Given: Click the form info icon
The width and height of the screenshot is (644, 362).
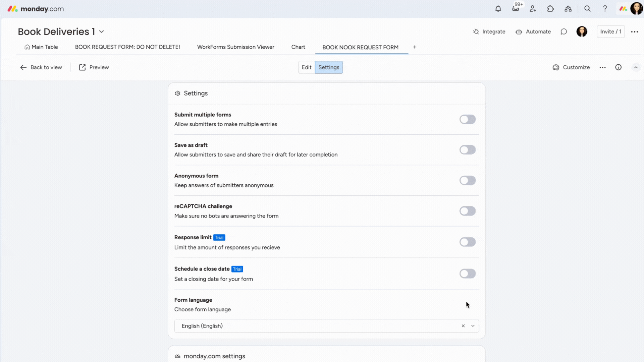Looking at the screenshot, I should 618,67.
